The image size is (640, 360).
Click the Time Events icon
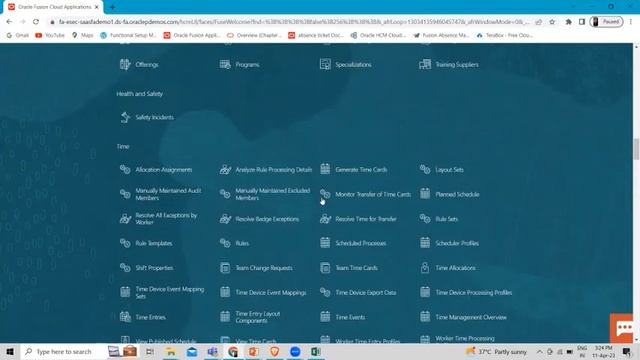325,317
